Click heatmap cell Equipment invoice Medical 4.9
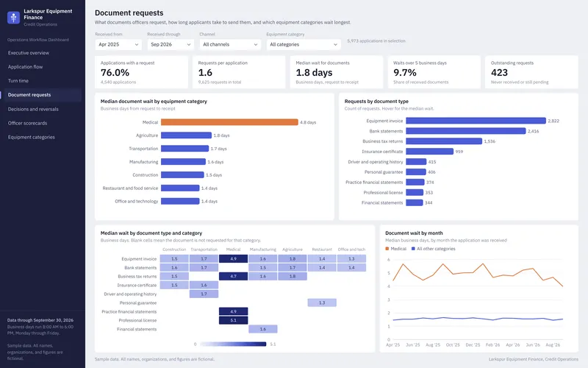This screenshot has height=368, width=588. coord(233,259)
